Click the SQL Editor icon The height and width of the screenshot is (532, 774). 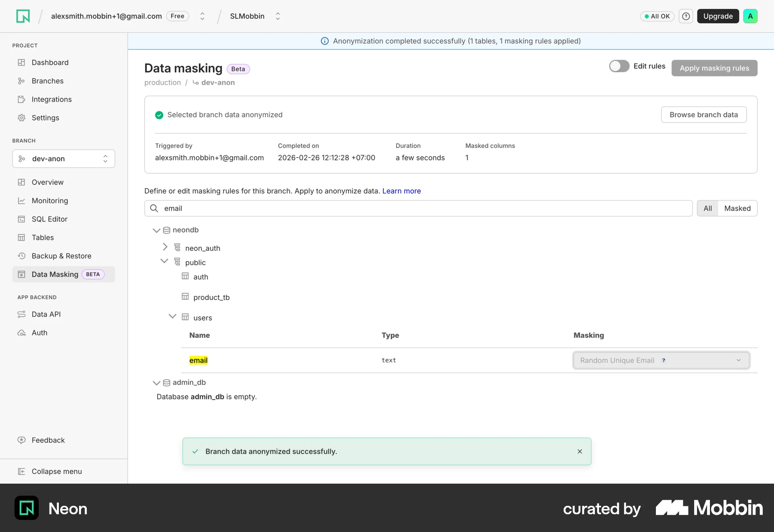21,219
